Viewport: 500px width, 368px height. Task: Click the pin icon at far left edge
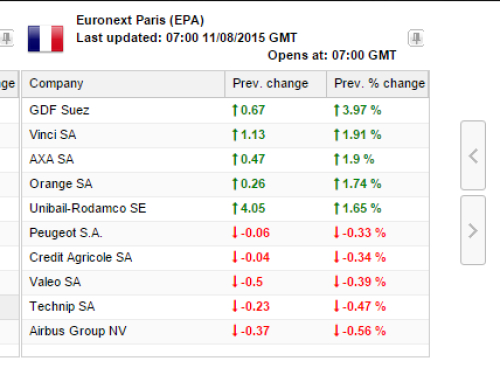[6, 38]
